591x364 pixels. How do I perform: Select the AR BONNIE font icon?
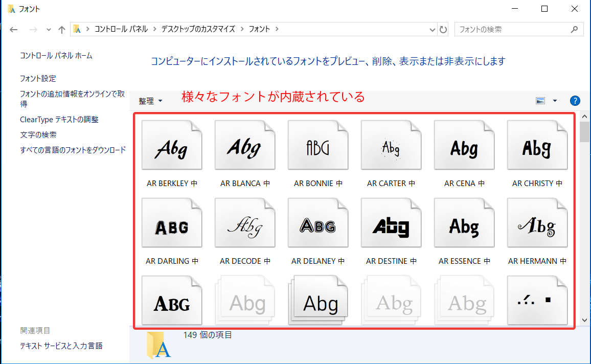pos(318,148)
